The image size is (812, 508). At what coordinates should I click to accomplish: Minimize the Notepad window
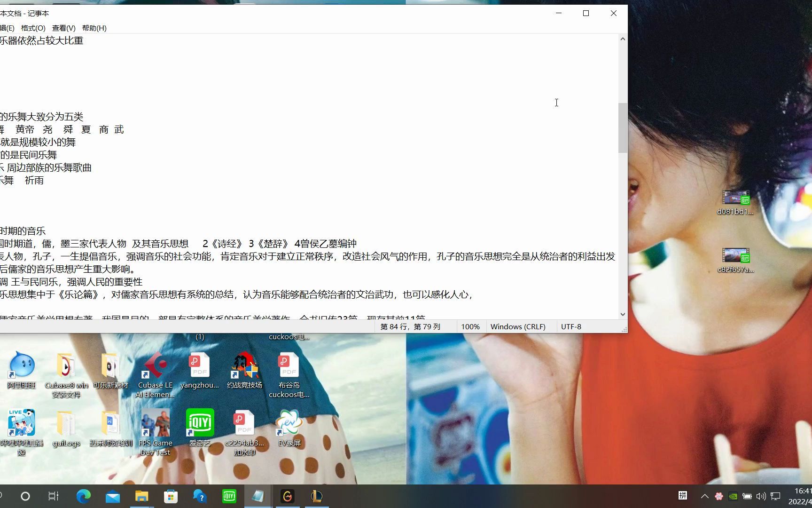(559, 13)
